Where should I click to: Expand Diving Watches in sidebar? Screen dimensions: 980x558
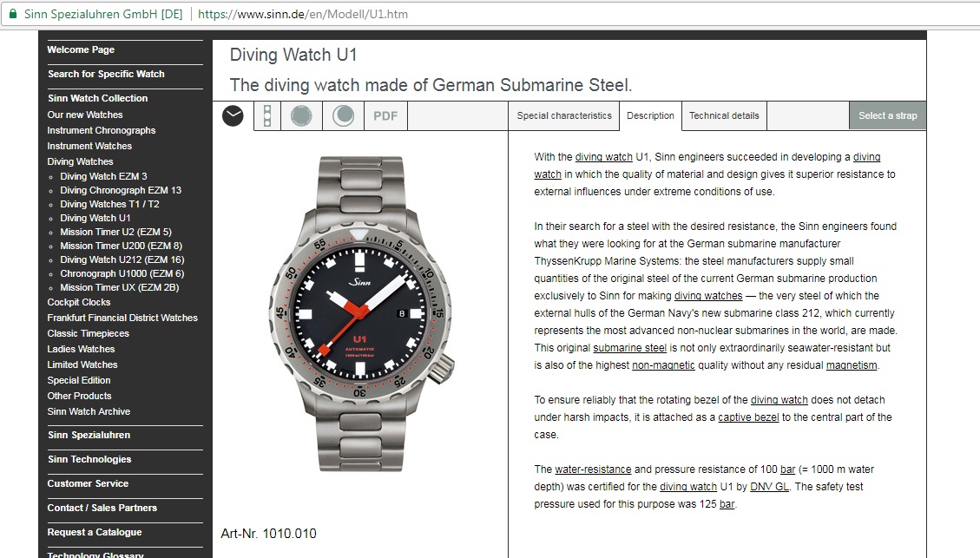80,161
